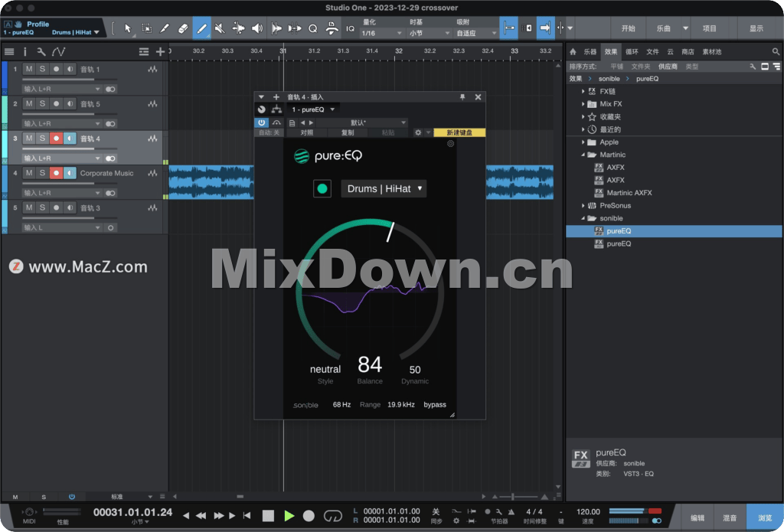The image size is (784, 532).
Task: Click the IQ button in the toolbar
Action: pyautogui.click(x=351, y=28)
